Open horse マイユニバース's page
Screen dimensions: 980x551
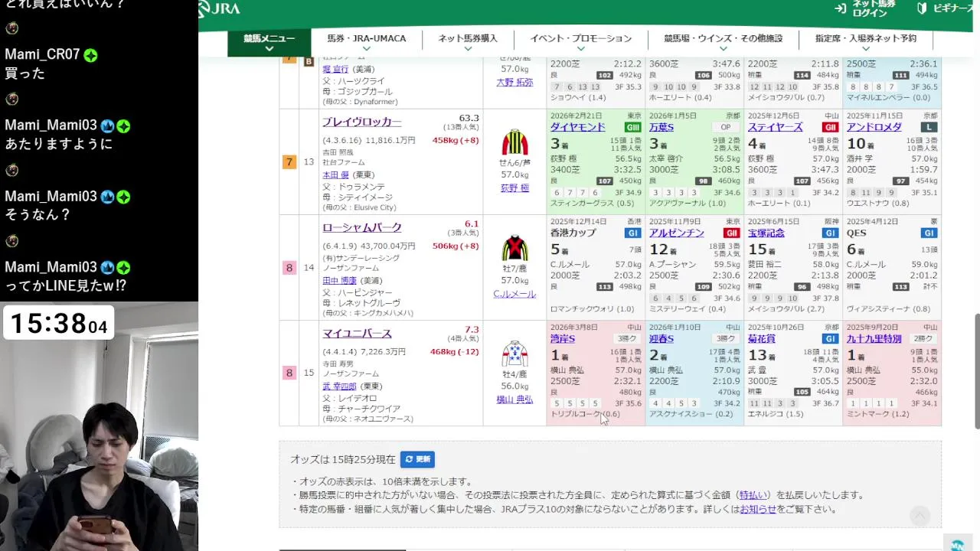pyautogui.click(x=357, y=333)
